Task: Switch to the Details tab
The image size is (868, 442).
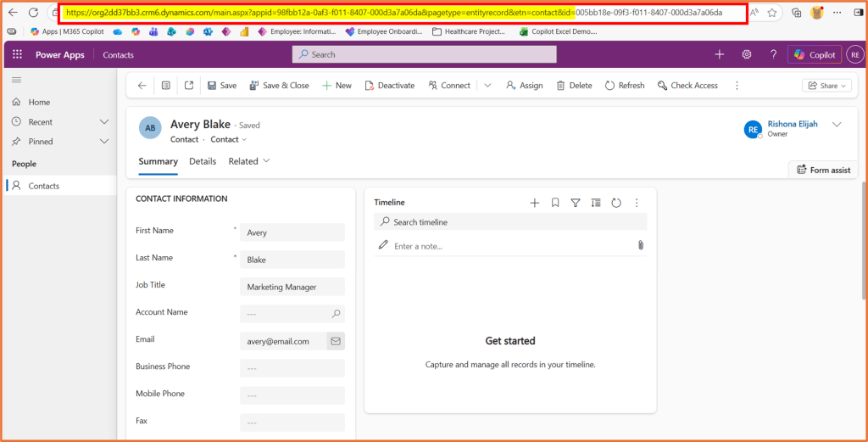Action: (x=203, y=161)
